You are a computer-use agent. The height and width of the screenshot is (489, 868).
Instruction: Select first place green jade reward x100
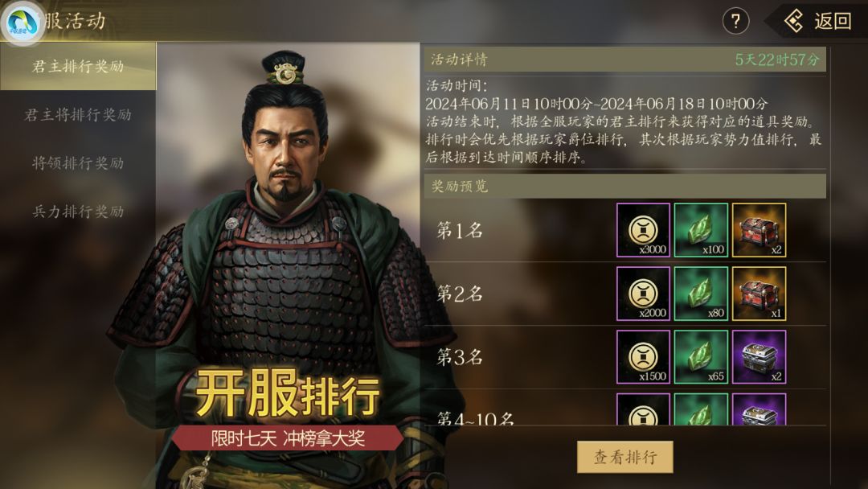coord(701,230)
